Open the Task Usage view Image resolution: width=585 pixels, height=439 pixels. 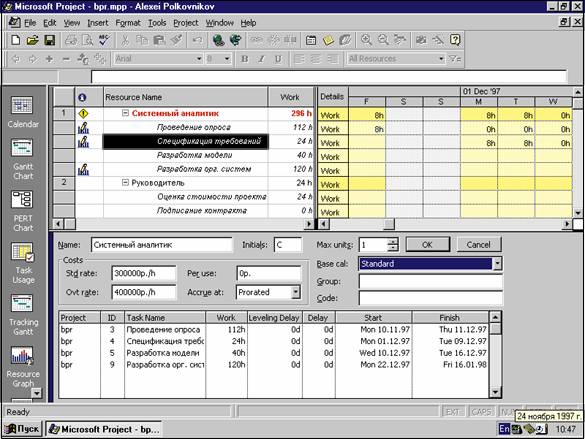click(22, 263)
